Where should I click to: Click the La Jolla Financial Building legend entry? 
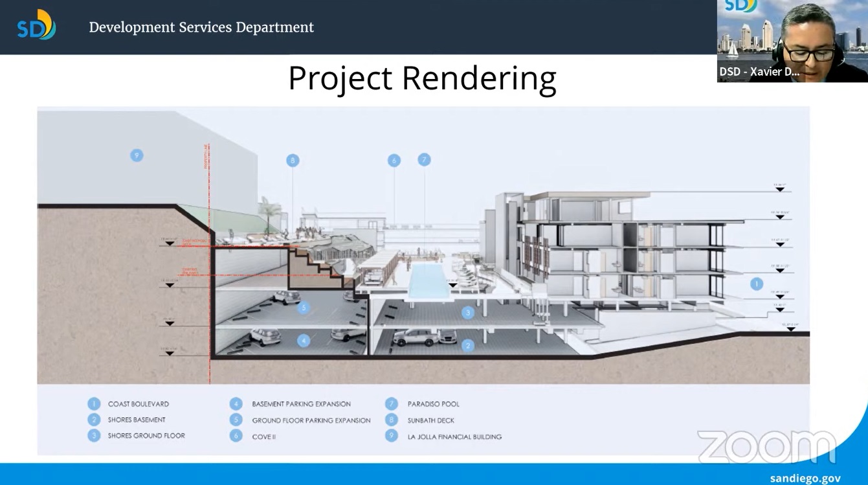(x=454, y=436)
